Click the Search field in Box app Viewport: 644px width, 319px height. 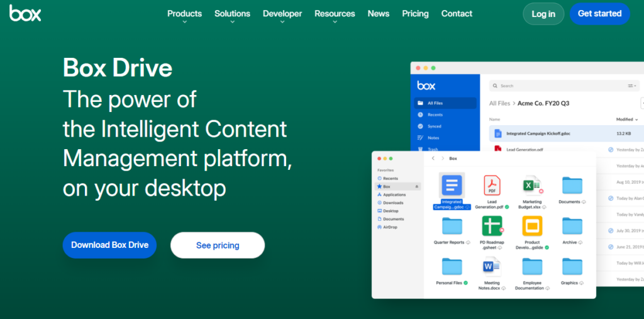pyautogui.click(x=564, y=86)
